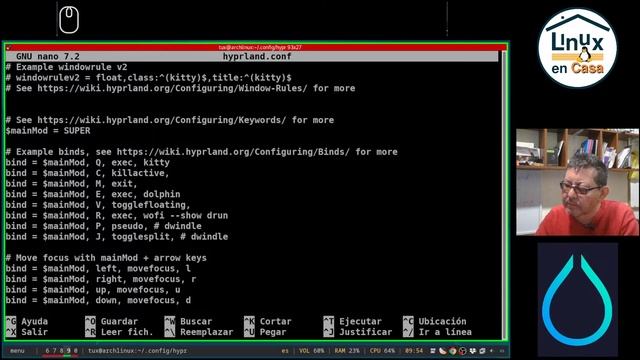Switch to workspace 6 in the bar
The width and height of the screenshot is (640, 360).
coord(47,351)
